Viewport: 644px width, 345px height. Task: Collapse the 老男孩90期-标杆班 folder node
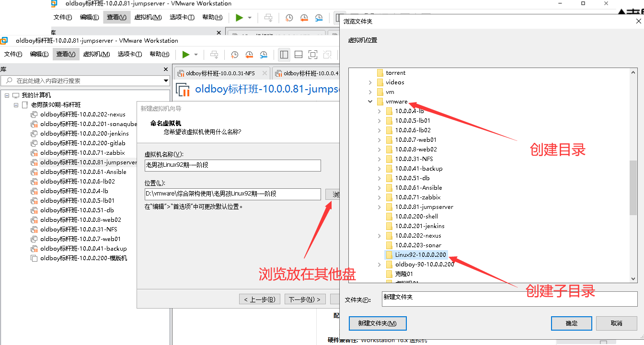click(x=16, y=105)
